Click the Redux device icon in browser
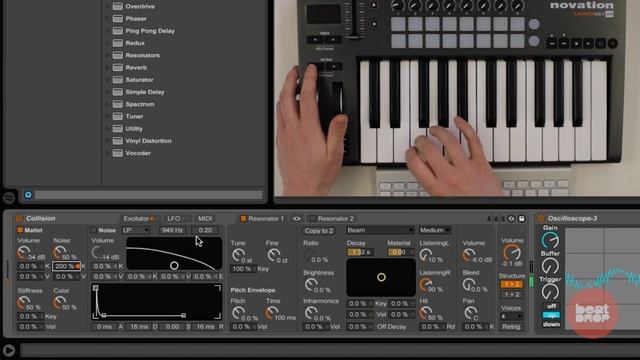Image resolution: width=640 pixels, height=360 pixels. point(118,43)
